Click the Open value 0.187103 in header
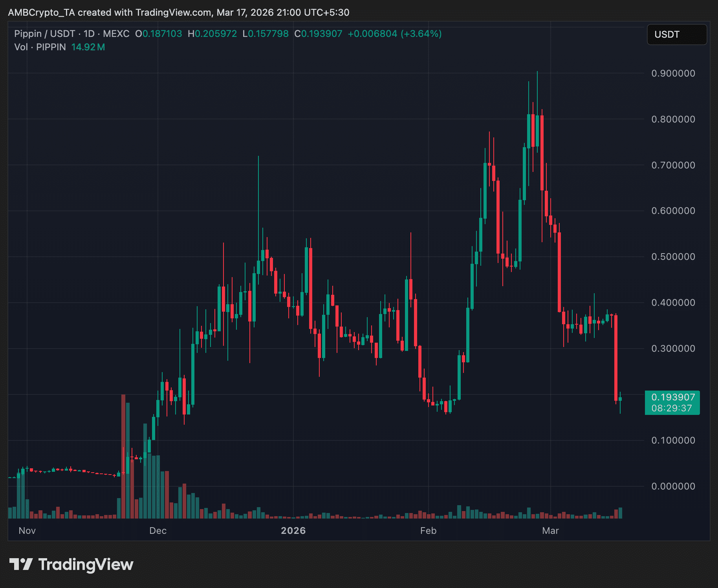718x588 pixels. tap(162, 34)
